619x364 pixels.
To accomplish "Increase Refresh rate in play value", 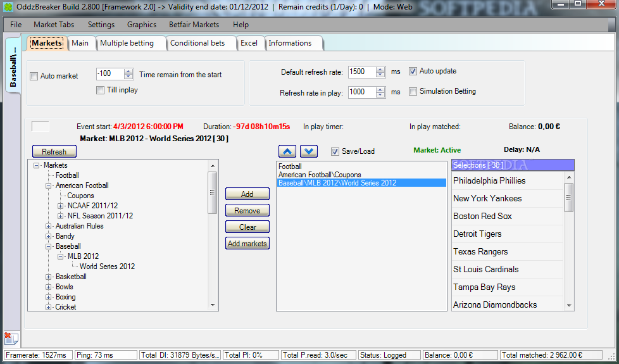I will pyautogui.click(x=380, y=89).
